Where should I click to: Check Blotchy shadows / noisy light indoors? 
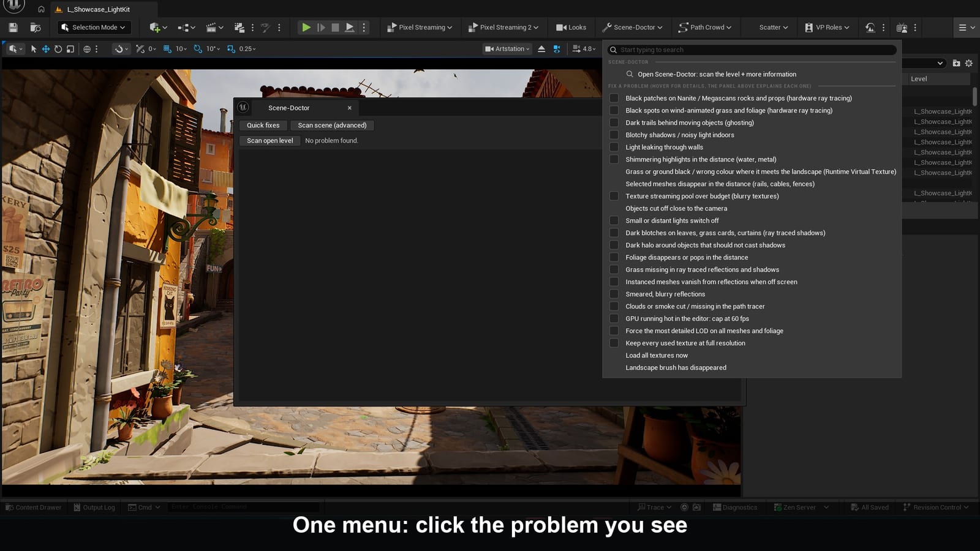[614, 135]
